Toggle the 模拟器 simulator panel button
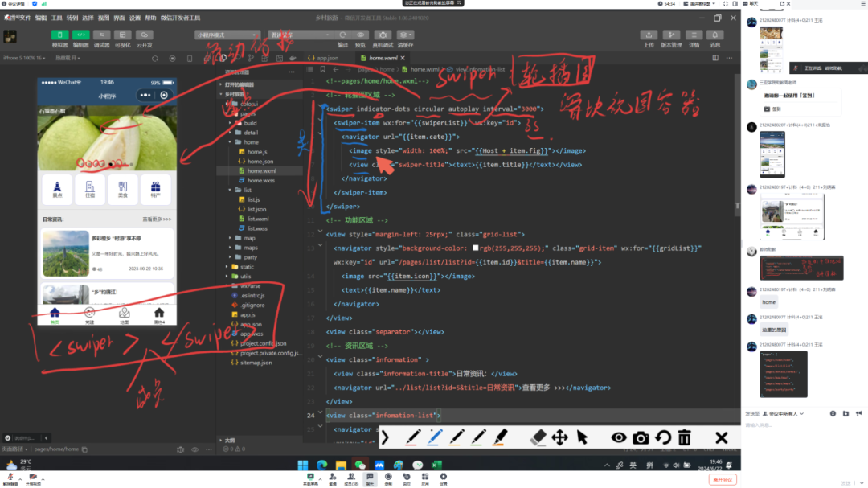 click(x=59, y=35)
